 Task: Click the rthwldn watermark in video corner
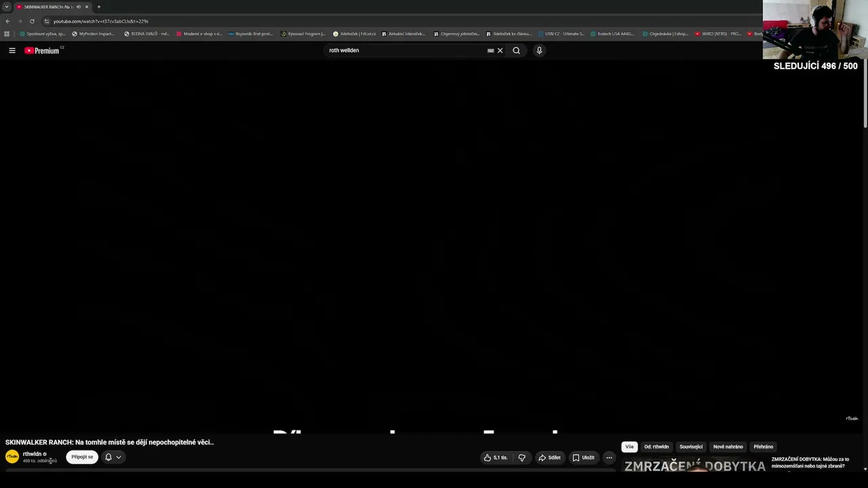[852, 418]
